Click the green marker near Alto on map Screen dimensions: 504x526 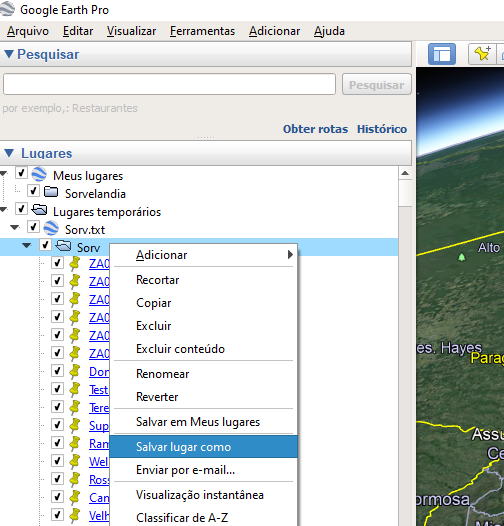462,257
